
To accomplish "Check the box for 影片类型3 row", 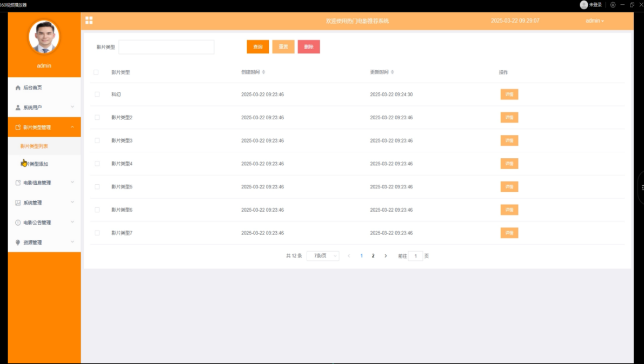I will pos(97,140).
